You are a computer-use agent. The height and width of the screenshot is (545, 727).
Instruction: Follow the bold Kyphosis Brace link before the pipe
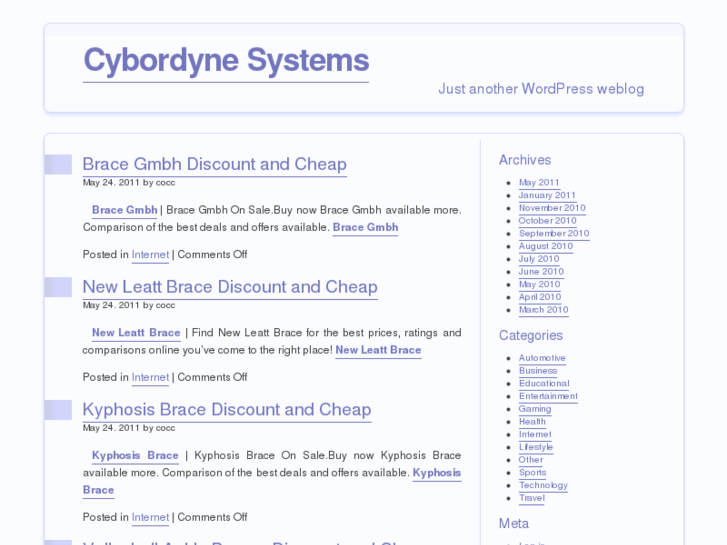click(x=135, y=455)
